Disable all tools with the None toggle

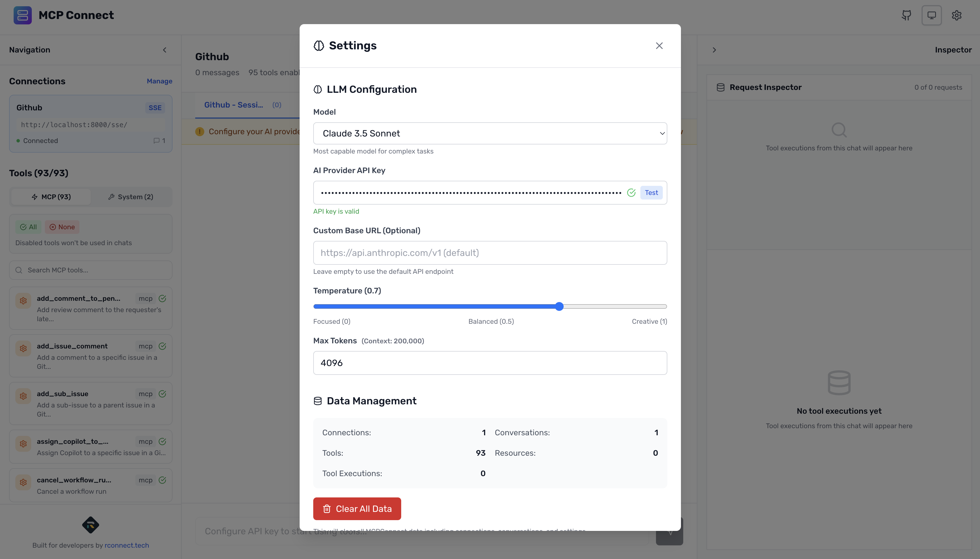click(x=62, y=227)
